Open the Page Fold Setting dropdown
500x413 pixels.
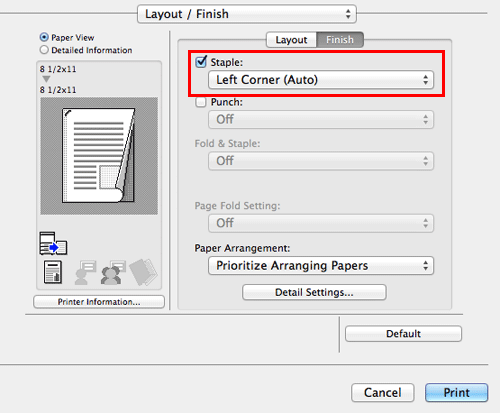(321, 223)
